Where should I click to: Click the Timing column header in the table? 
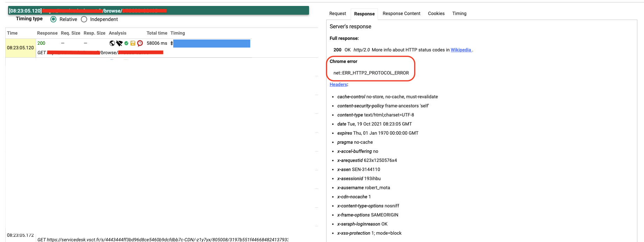[178, 33]
